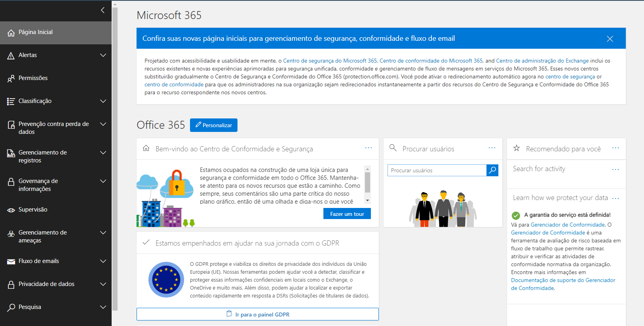The width and height of the screenshot is (644, 326).
Task: Select Privacidade de dados menu label
Action: tap(46, 284)
